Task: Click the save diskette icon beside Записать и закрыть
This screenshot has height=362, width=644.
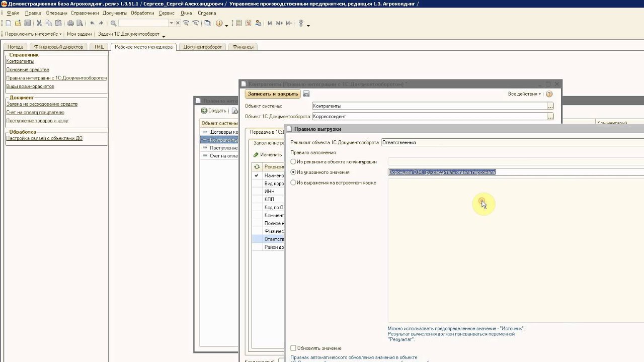Action: pyautogui.click(x=306, y=94)
